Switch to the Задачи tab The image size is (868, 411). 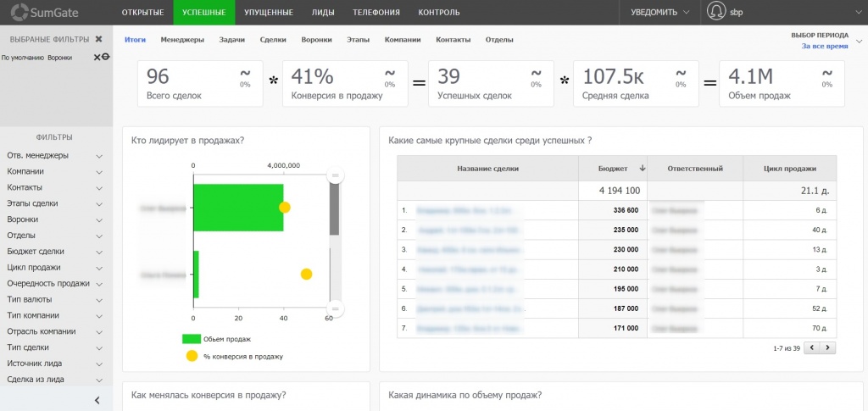pos(231,40)
